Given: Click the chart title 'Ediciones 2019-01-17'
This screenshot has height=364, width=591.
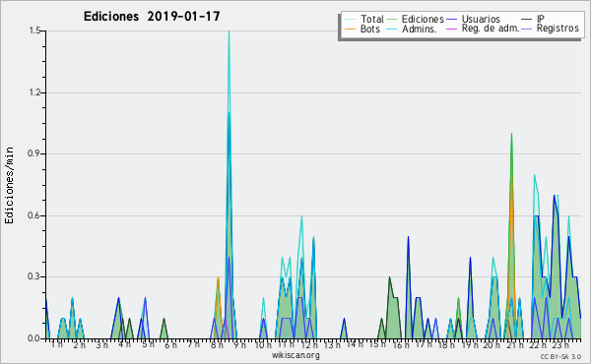Looking at the screenshot, I should coord(152,17).
